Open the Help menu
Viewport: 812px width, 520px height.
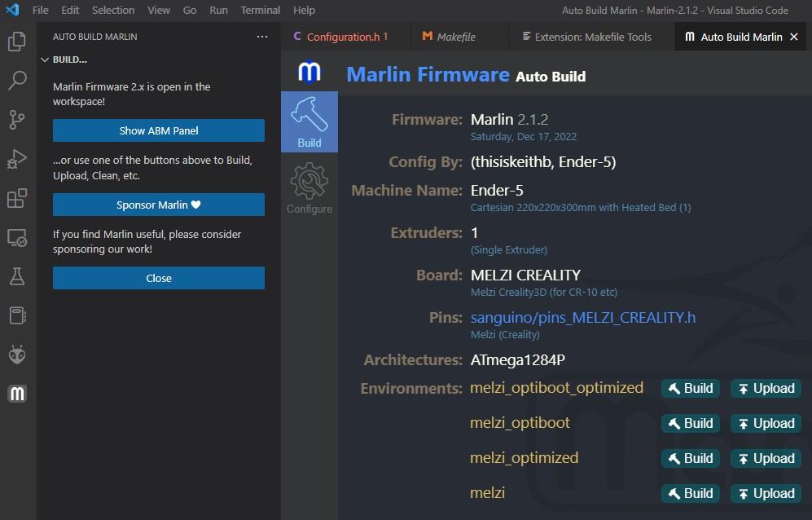point(304,10)
